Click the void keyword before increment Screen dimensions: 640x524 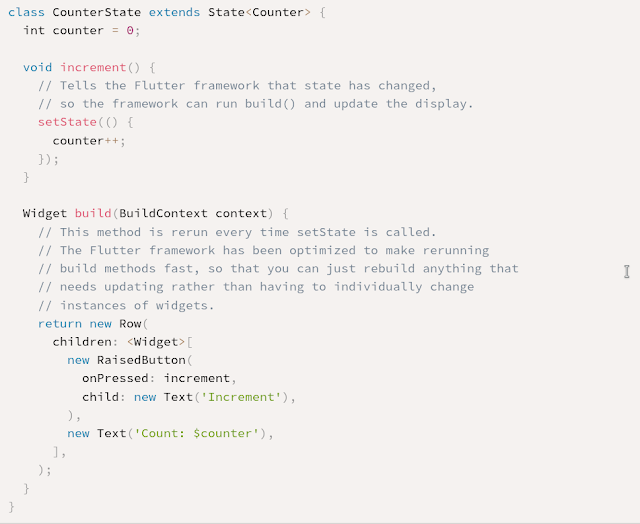pos(38,67)
